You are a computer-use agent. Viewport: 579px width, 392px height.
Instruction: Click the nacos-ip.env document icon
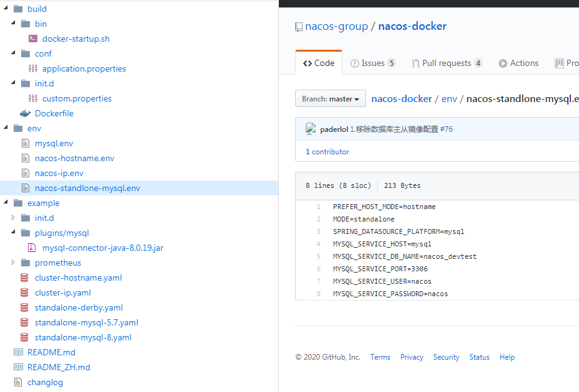[25, 173]
